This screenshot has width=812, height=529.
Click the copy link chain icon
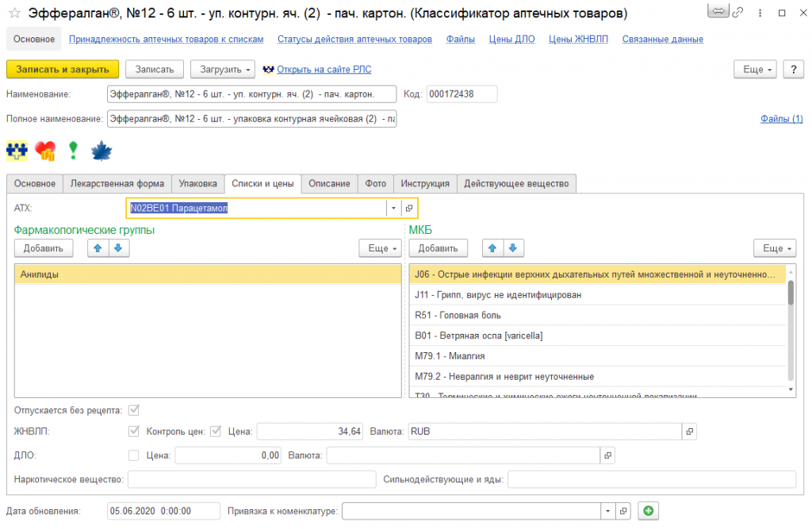coord(738,12)
